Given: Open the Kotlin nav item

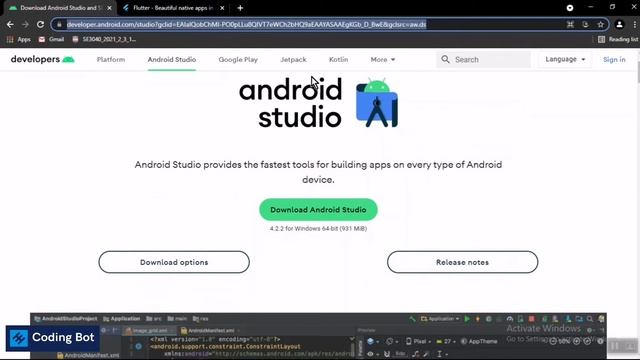Looking at the screenshot, I should point(338,60).
